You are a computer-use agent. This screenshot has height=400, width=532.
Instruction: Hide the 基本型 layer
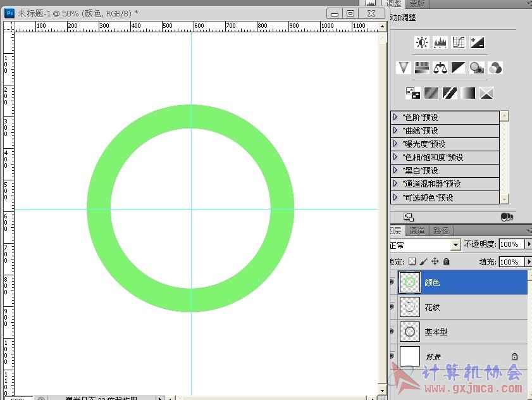[x=392, y=332]
